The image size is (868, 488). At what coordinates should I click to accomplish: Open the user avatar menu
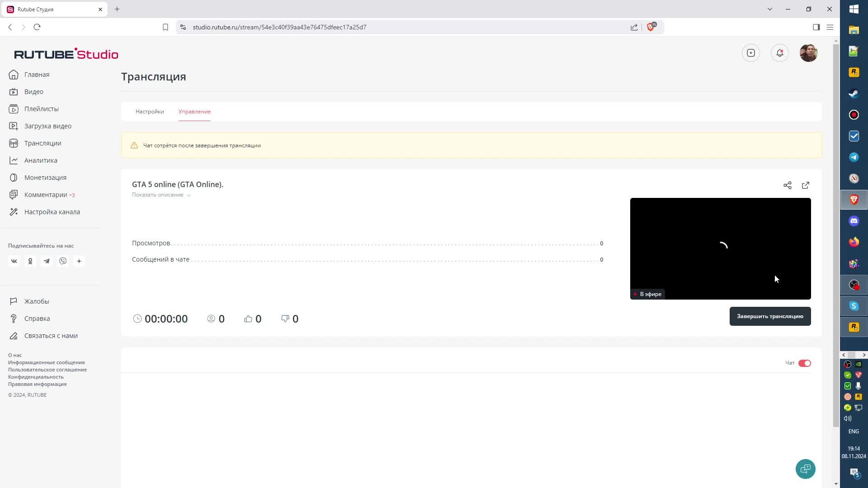click(808, 53)
